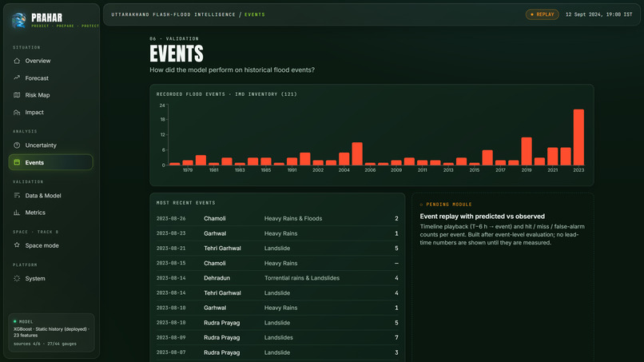Click the Space mode star icon

pos(17,245)
